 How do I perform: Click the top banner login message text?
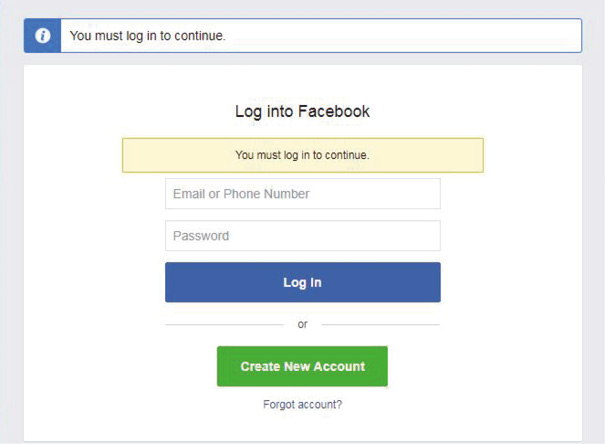[x=148, y=35]
